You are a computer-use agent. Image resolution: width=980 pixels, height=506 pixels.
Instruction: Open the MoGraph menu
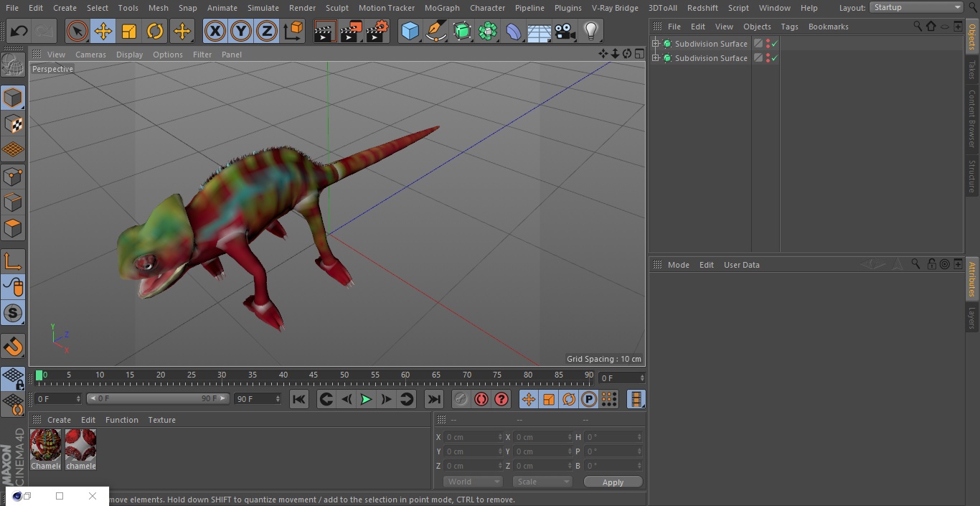[442, 8]
